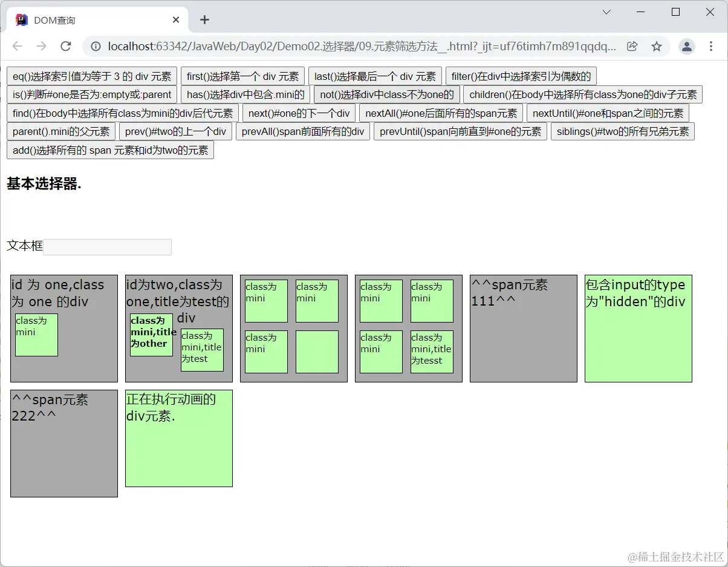Click children()在body中选择class为one的div子元素 button

pos(583,94)
